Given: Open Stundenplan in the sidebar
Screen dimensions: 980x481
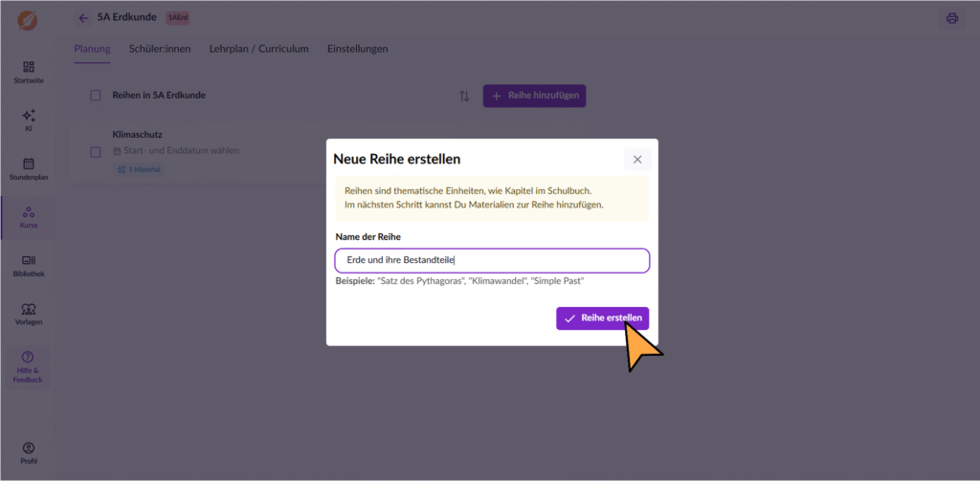Looking at the screenshot, I should [28, 168].
